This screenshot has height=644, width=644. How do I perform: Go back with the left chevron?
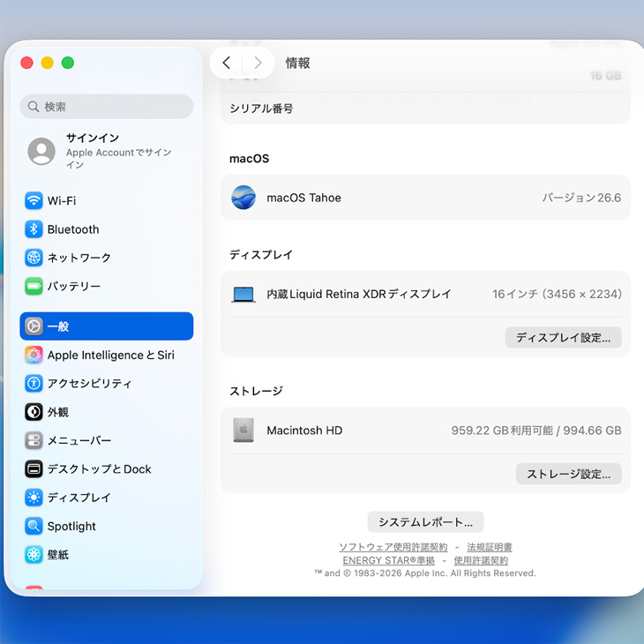[x=227, y=63]
